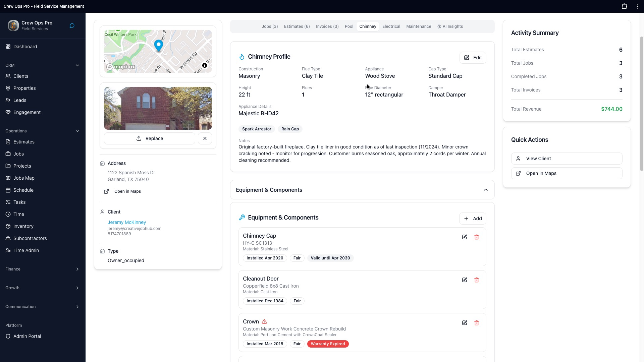Add a new equipment component
The height and width of the screenshot is (362, 644).
click(473, 219)
